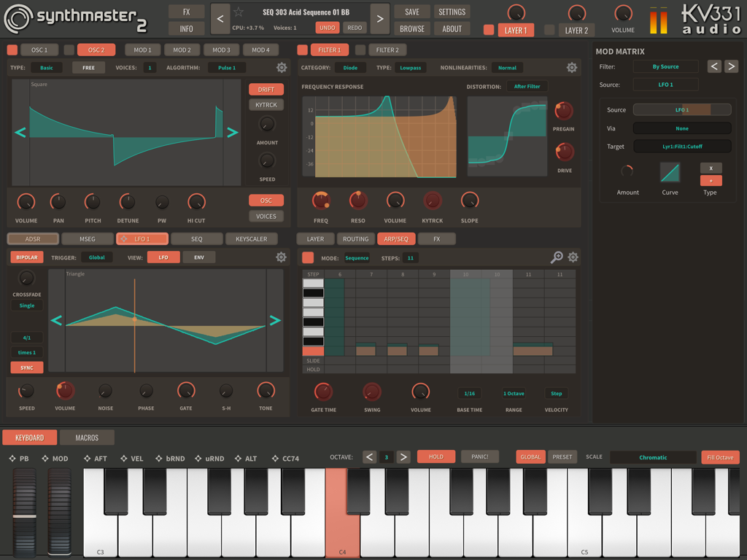Switch to the FILTER 2 tab
The image size is (747, 560).
click(387, 48)
